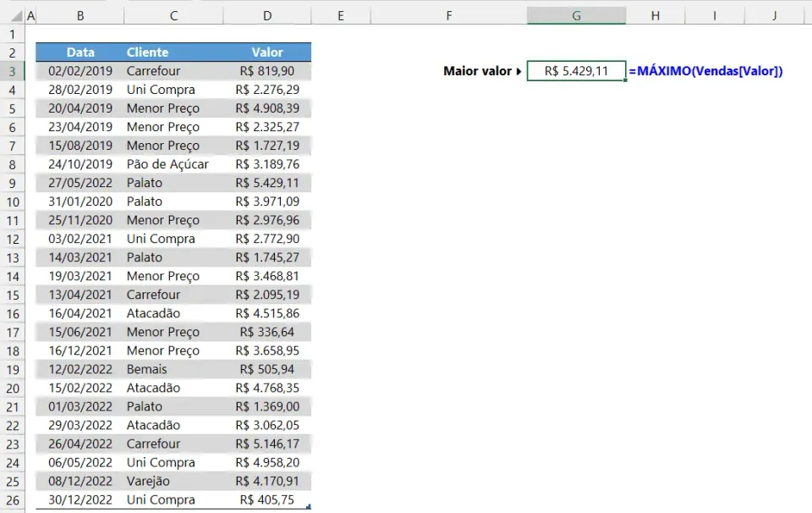Select the =MÁXIMO(Vendas[Valor]) formula text cell
812x513 pixels.
tap(705, 71)
